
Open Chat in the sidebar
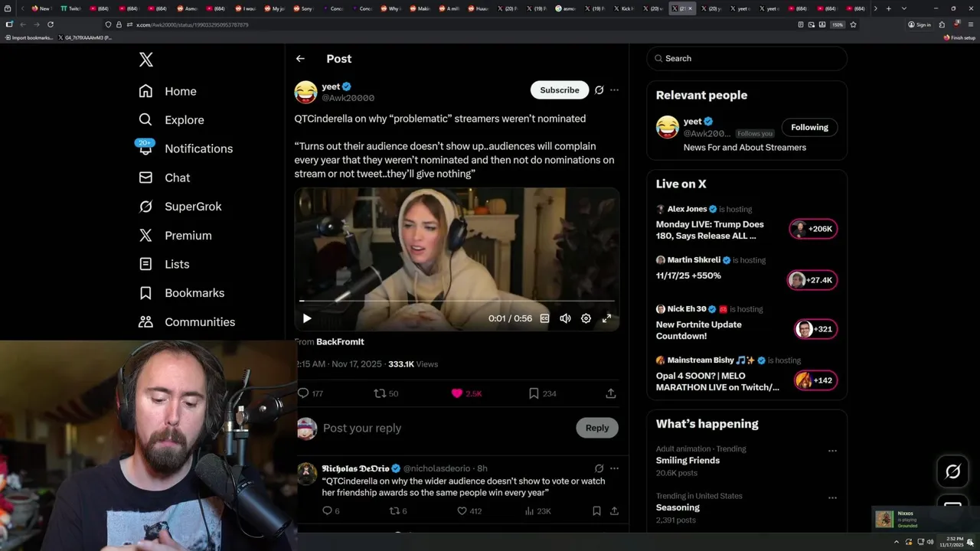(x=164, y=178)
